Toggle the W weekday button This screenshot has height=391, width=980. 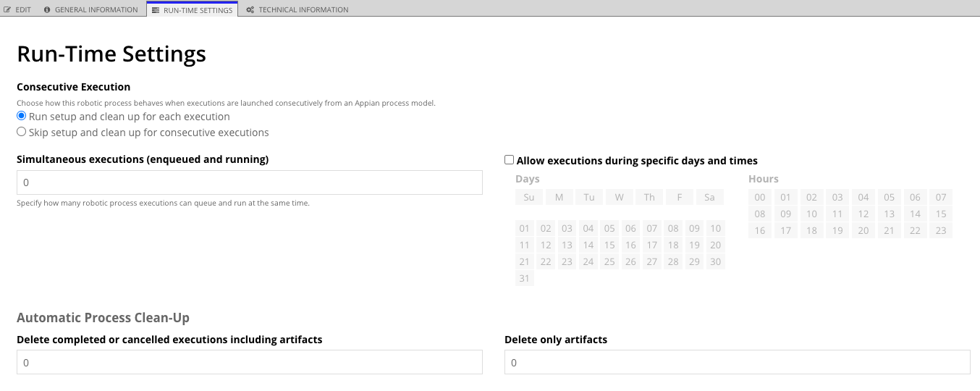[x=619, y=197]
